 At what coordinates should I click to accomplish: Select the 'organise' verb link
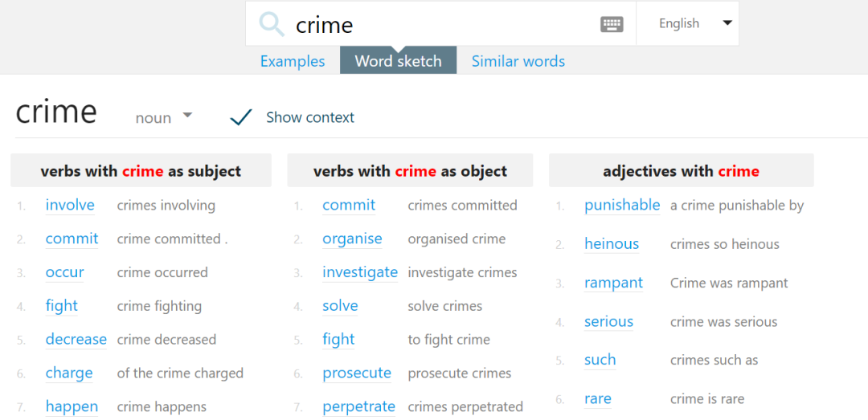[x=352, y=239]
